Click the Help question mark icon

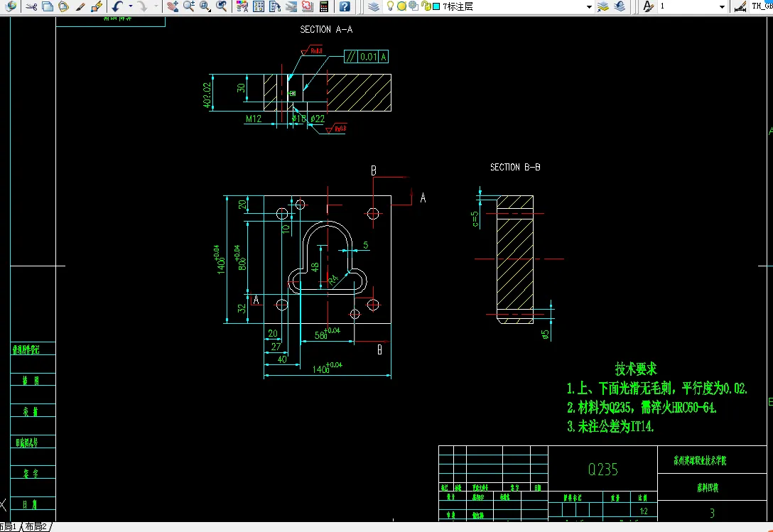tap(345, 6)
